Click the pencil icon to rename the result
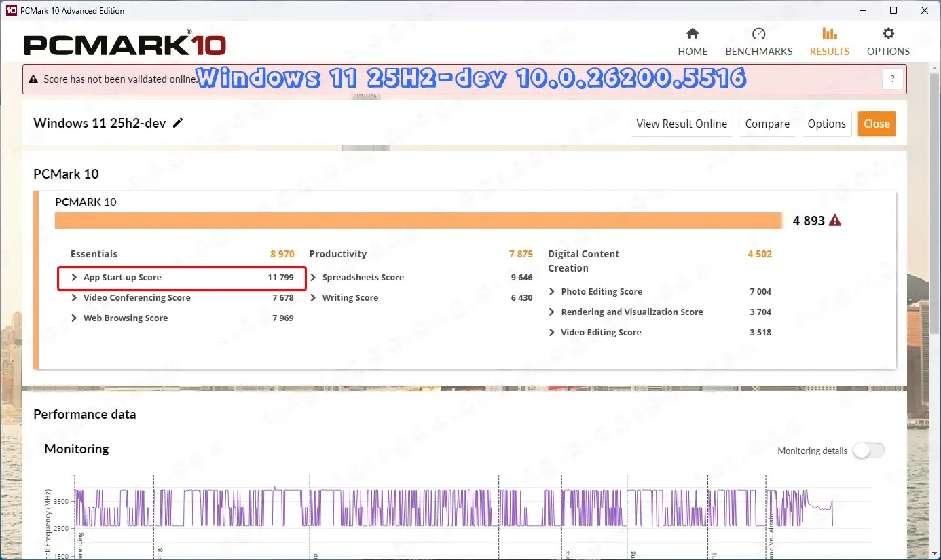The width and height of the screenshot is (941, 560). pos(178,123)
